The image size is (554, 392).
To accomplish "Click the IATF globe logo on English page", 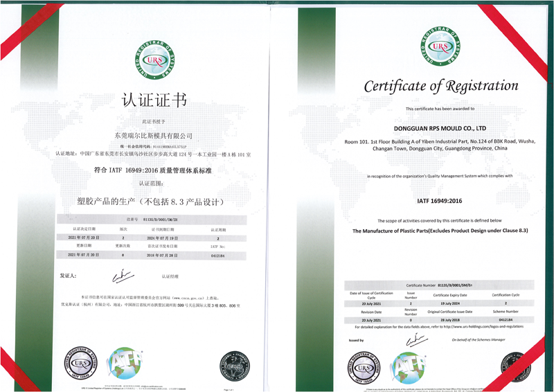I will point(408,368).
